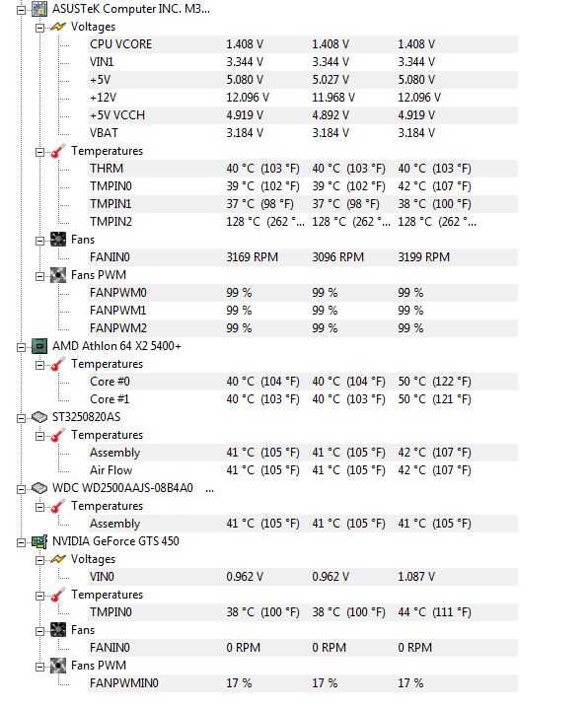Click the AMD Athlon CPU chip icon

click(x=39, y=346)
